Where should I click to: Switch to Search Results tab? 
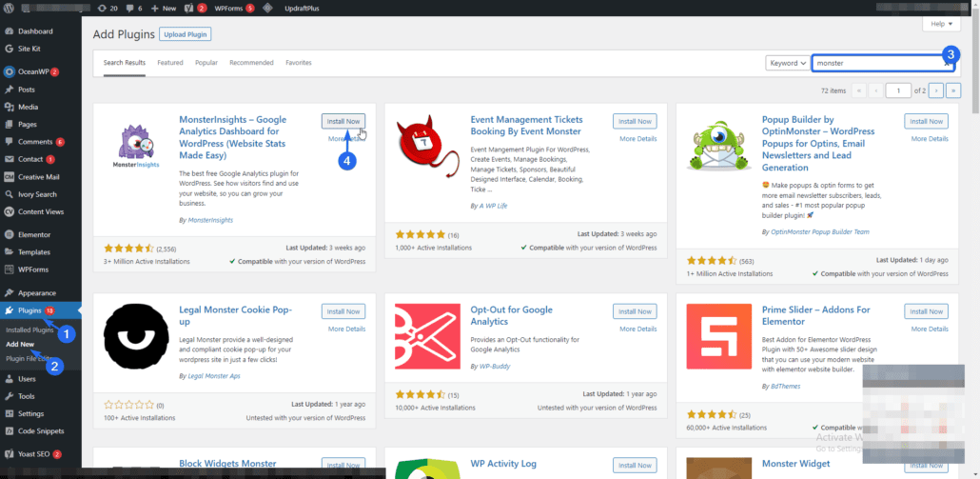125,63
